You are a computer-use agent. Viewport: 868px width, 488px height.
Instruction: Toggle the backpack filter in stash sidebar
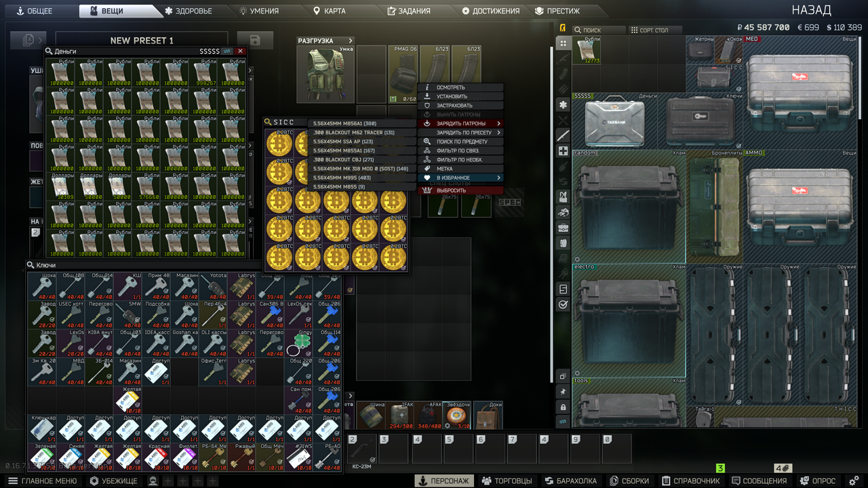coord(562,243)
